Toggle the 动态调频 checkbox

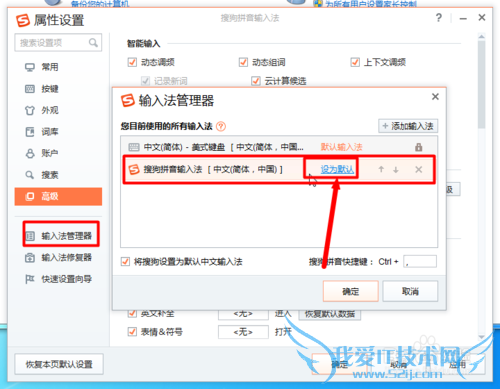click(132, 62)
